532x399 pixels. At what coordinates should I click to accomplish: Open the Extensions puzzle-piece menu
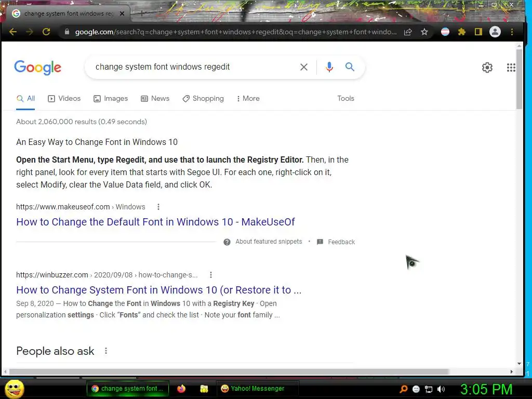(x=462, y=32)
